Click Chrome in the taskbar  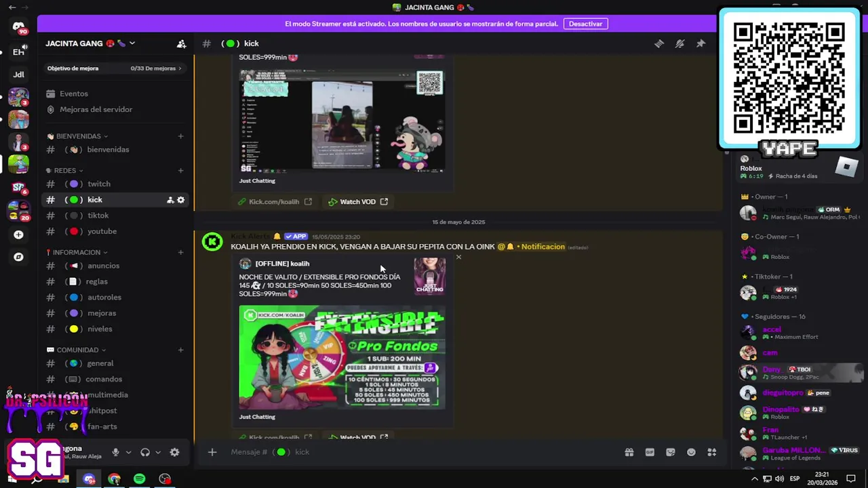114,479
